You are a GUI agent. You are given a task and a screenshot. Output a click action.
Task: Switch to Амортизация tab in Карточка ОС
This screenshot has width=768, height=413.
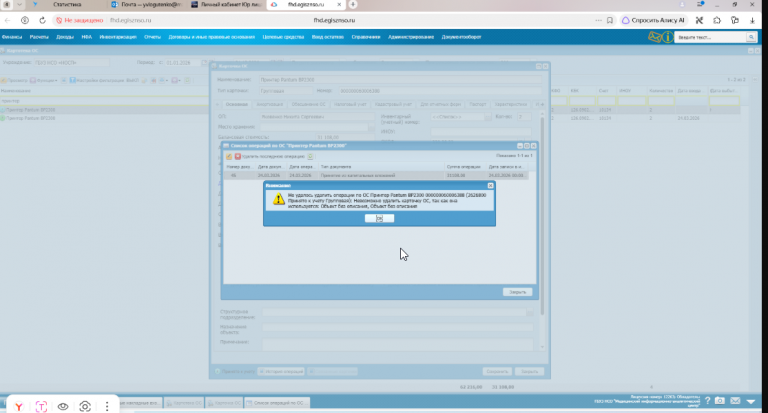270,104
